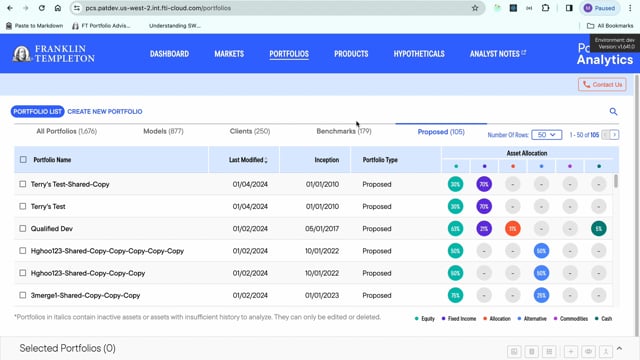Viewport: 640px width, 360px height.
Task: Click the trash delete icon in Selected Portfolios bar
Action: (531, 351)
